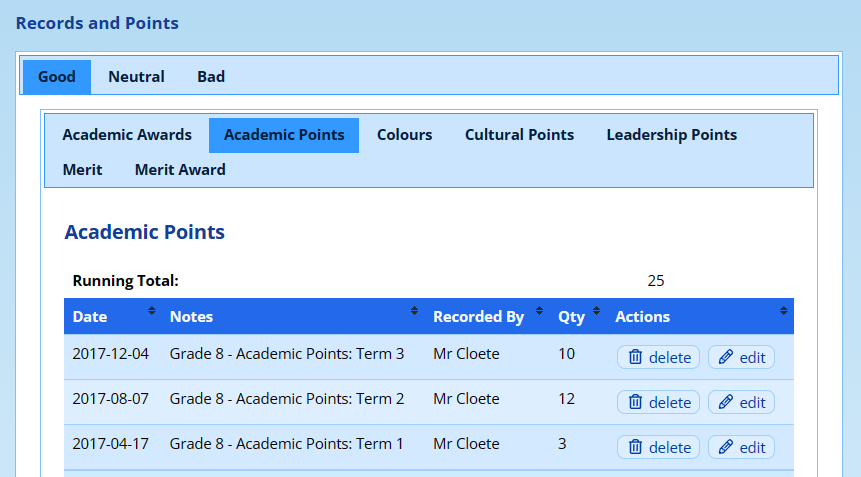Click the trash icon for Term 3 record
The image size is (861, 477).
point(635,357)
